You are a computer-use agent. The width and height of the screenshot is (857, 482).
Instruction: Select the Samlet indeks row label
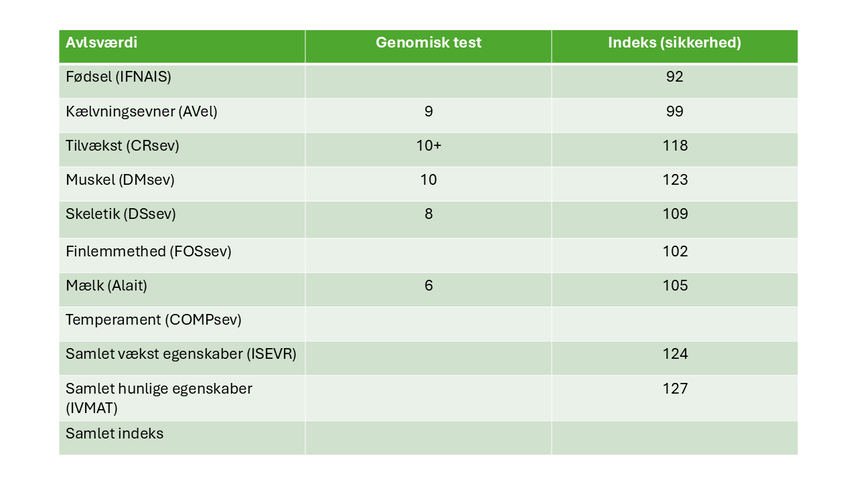114,434
